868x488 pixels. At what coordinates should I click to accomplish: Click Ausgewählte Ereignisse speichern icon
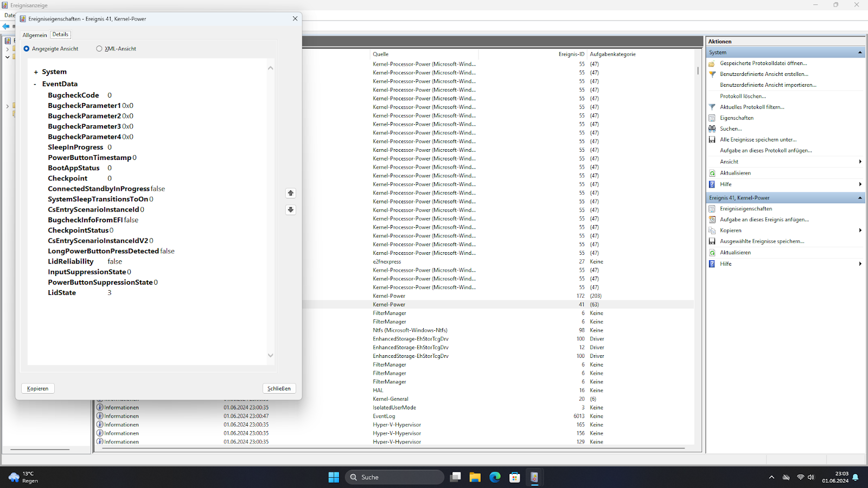712,241
